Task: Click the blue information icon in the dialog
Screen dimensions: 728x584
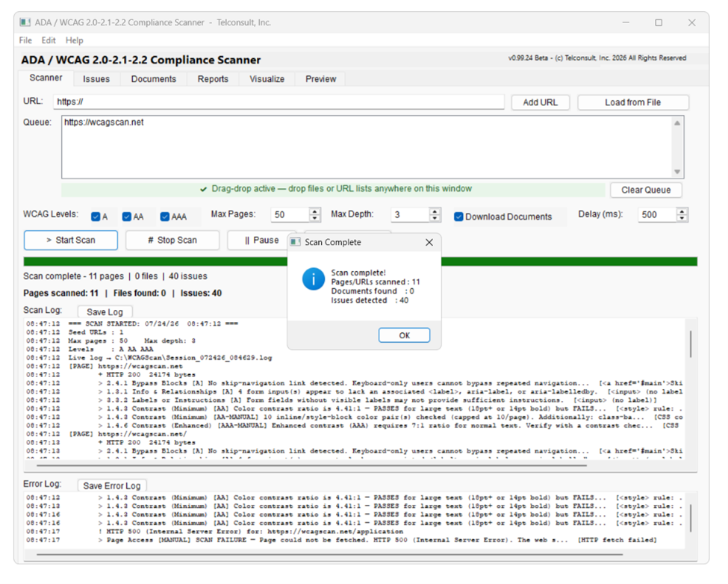Action: (x=314, y=279)
